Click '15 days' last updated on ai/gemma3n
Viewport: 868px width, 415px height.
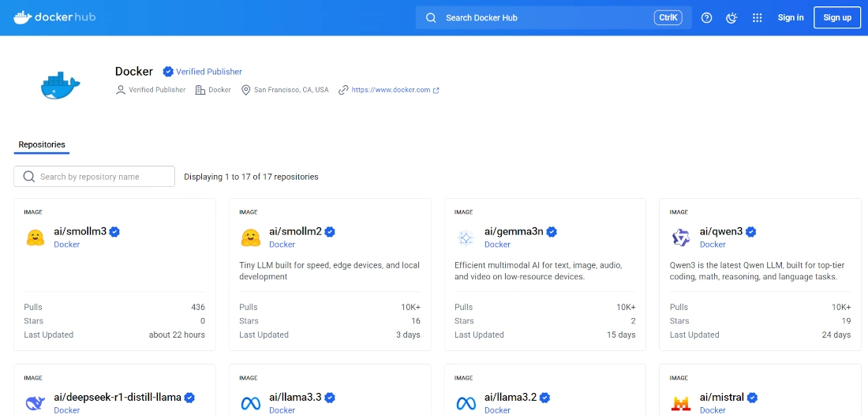621,335
